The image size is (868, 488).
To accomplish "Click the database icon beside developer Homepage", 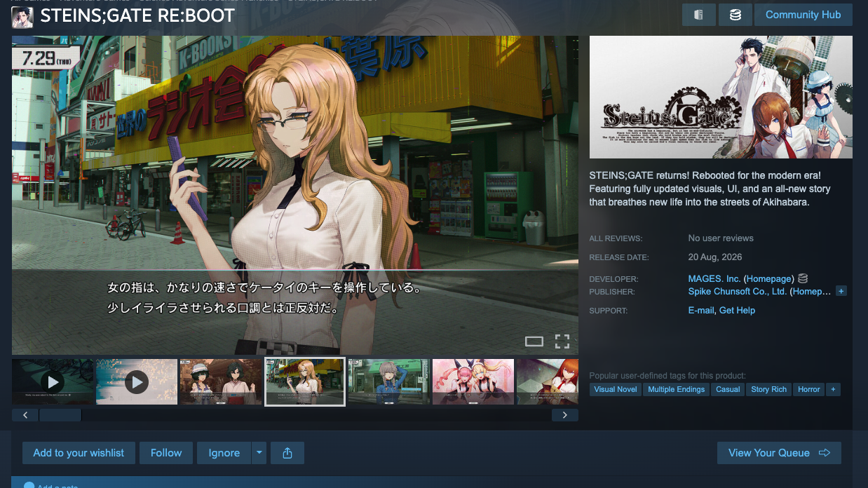I will coord(803,278).
